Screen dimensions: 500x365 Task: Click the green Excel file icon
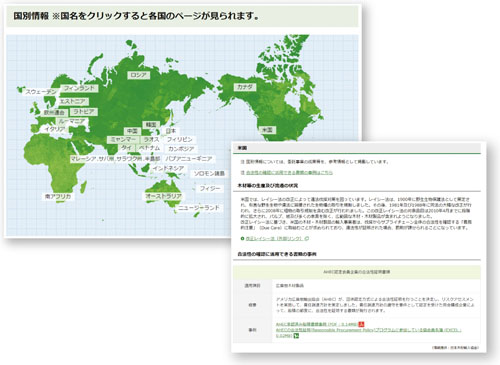coord(296,336)
